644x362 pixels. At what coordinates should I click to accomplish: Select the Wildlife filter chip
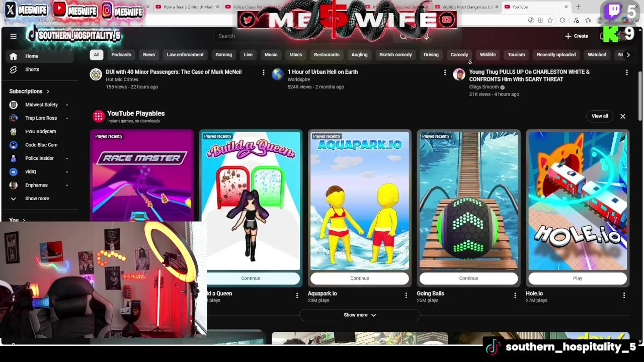click(x=488, y=55)
